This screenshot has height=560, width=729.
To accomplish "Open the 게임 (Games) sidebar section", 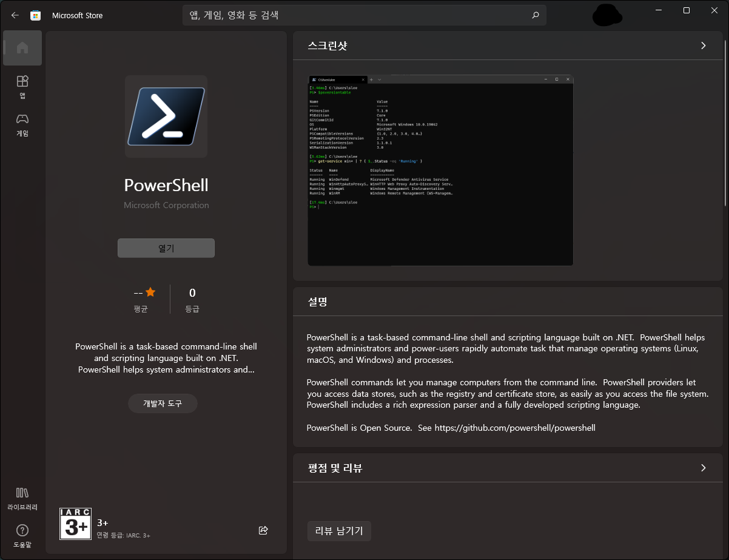I will pyautogui.click(x=22, y=124).
